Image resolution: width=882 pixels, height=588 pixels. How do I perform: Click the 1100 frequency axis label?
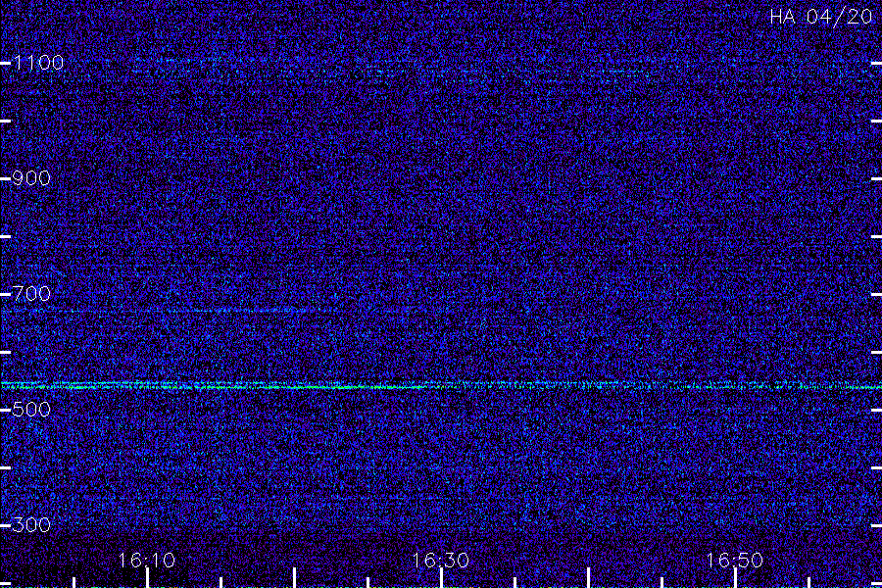[x=38, y=63]
